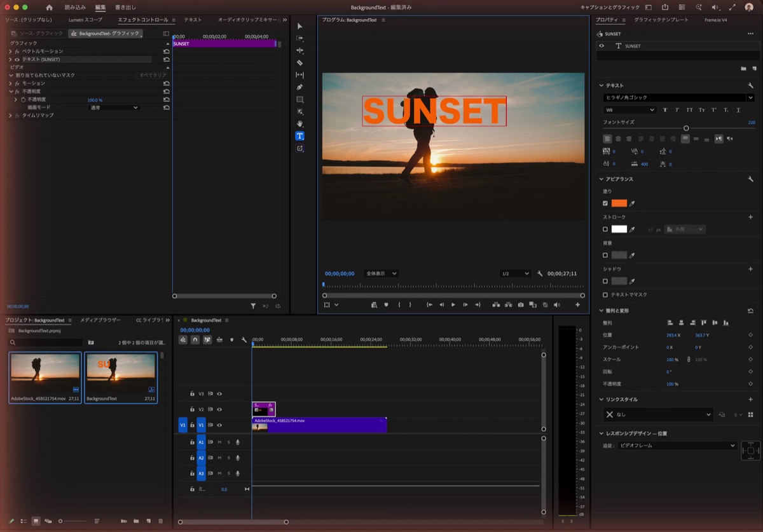Image resolution: width=763 pixels, height=532 pixels.
Task: Add another stroke with plus icon
Action: [750, 217]
